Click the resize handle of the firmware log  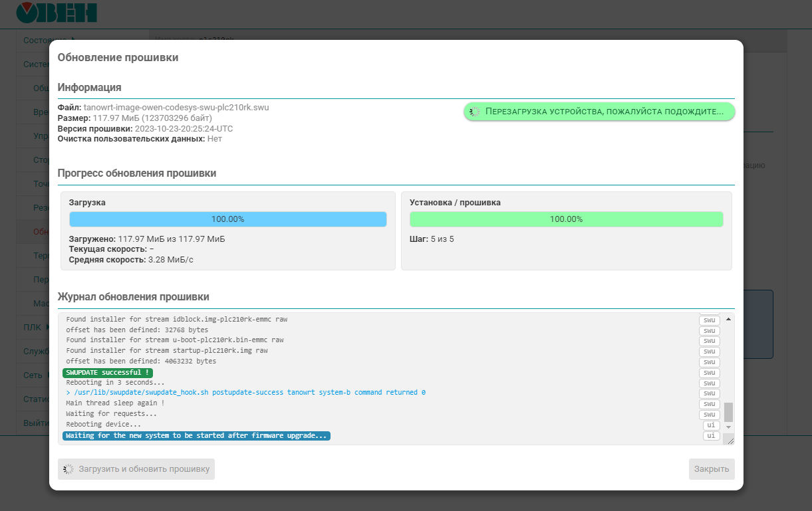click(x=730, y=440)
